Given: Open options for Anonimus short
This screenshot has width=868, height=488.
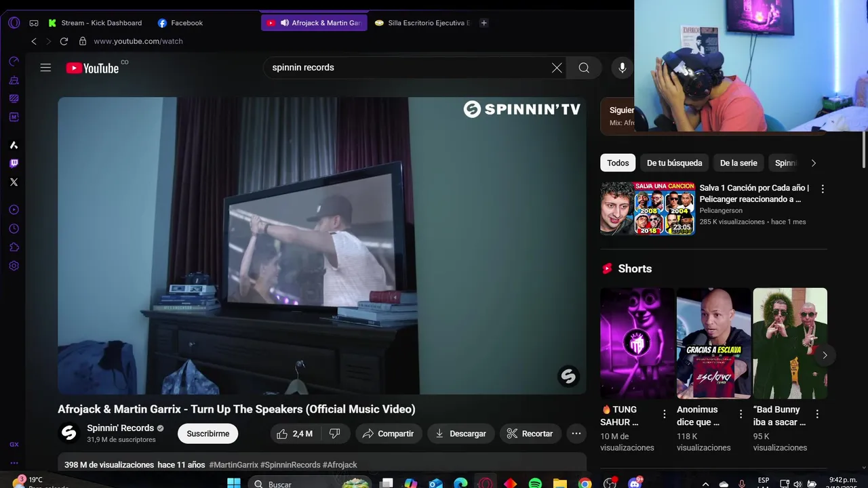Looking at the screenshot, I should coord(741,414).
